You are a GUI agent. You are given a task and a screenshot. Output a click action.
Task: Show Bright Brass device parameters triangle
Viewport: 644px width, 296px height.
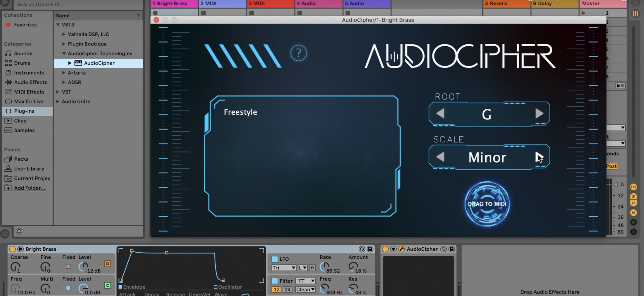point(20,249)
